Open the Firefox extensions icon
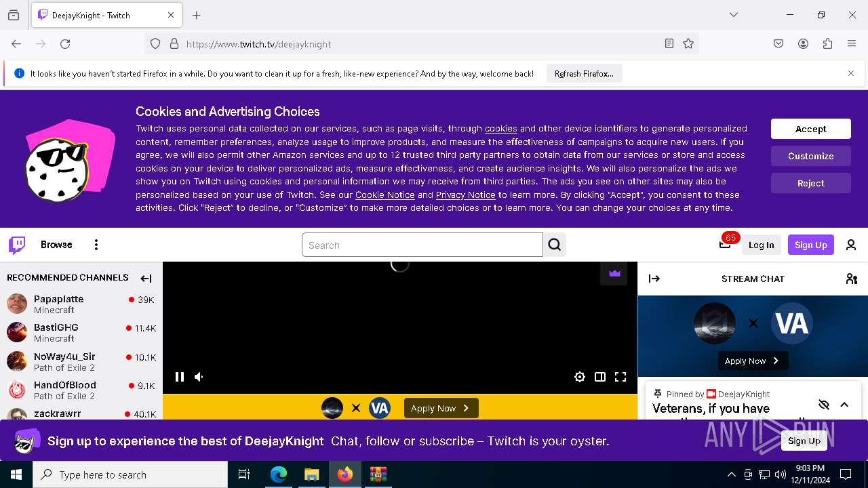Screen dimensions: 868x488 click(827, 43)
